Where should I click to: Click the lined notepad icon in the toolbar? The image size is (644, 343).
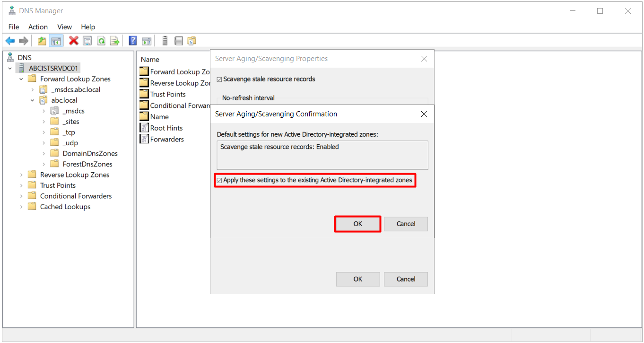pyautogui.click(x=178, y=41)
